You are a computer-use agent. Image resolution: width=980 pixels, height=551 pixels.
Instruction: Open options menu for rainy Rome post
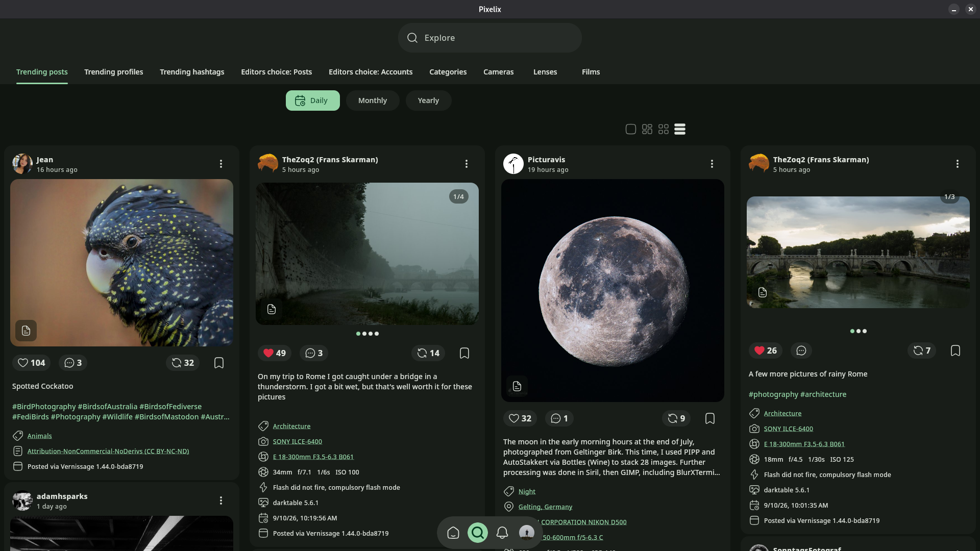click(958, 164)
